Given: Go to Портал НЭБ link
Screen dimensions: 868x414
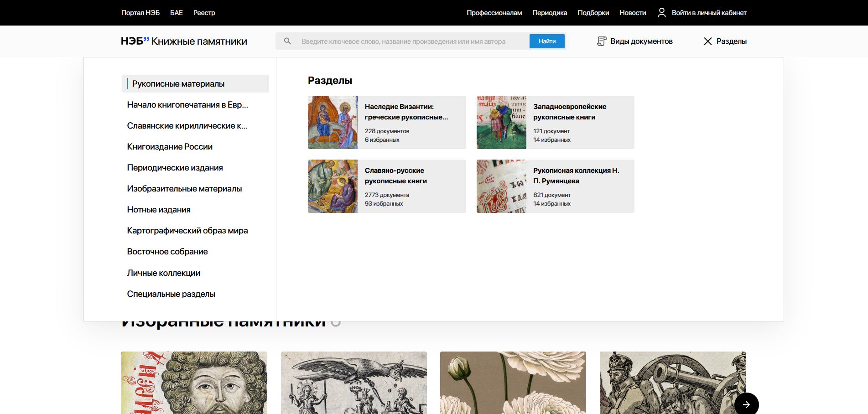Looking at the screenshot, I should (140, 13).
